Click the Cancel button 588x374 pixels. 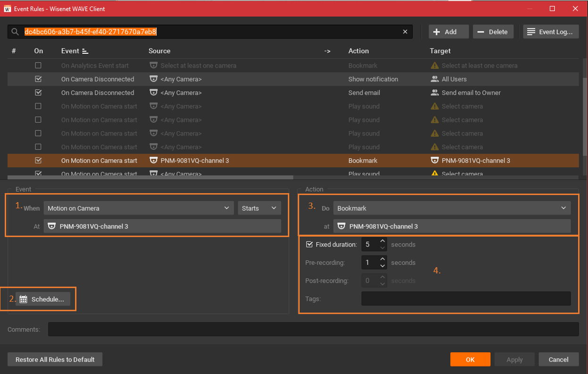coord(559,359)
